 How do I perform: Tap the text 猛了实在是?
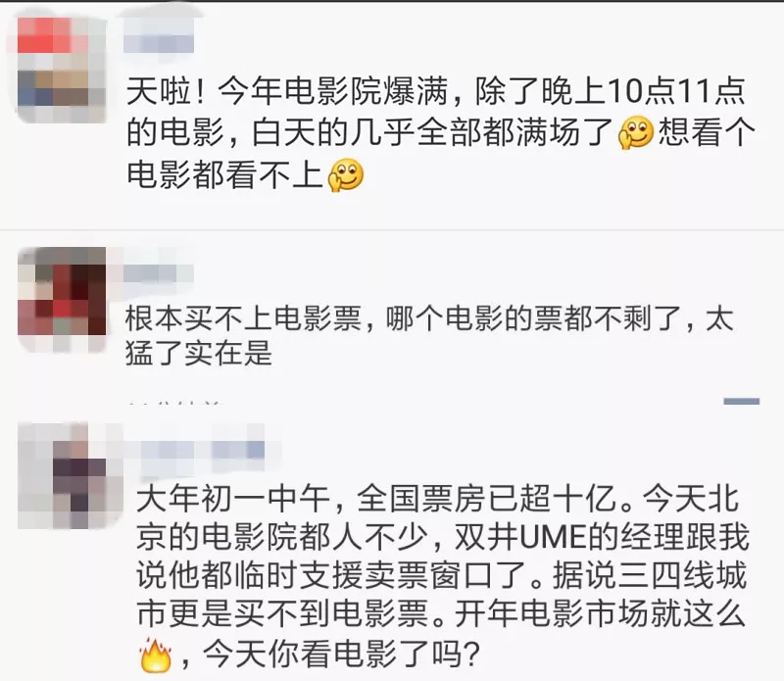pyautogui.click(x=199, y=353)
